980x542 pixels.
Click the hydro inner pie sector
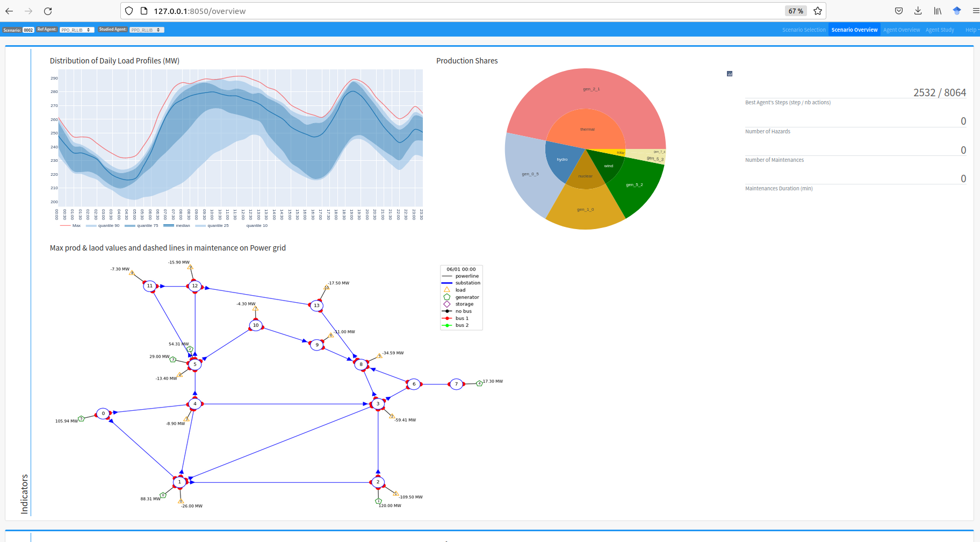[562, 160]
